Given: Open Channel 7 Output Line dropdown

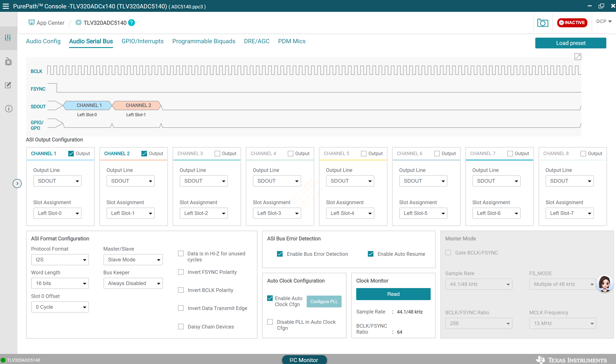Looking at the screenshot, I should tap(497, 181).
